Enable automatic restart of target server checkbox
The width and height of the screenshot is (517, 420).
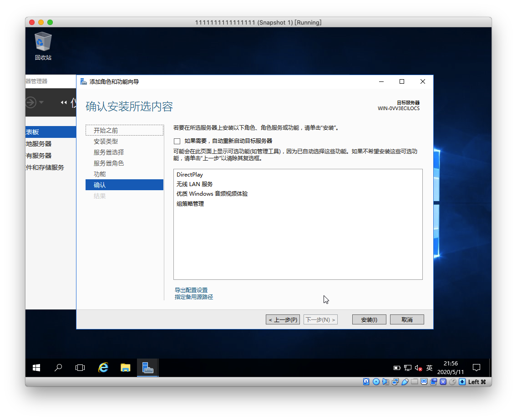177,141
